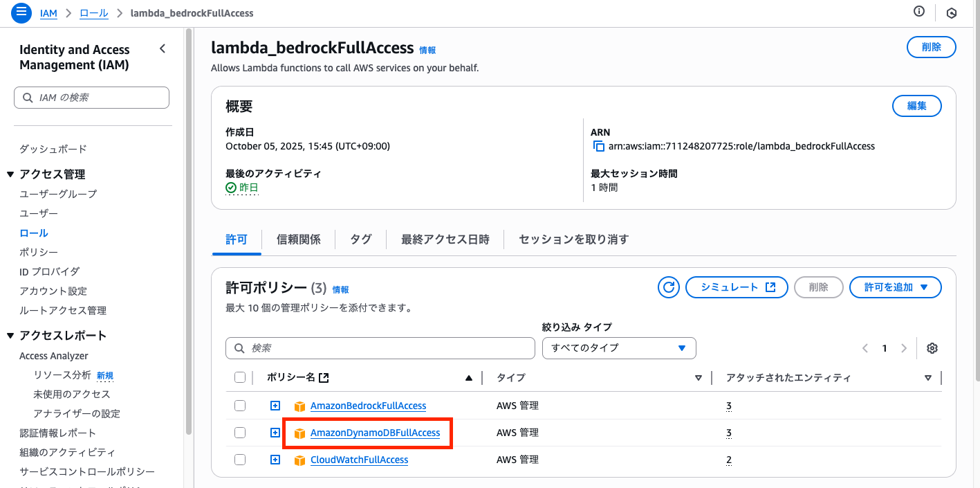Open ID プロバイダ in the sidebar
The width and height of the screenshot is (980, 488).
point(50,271)
